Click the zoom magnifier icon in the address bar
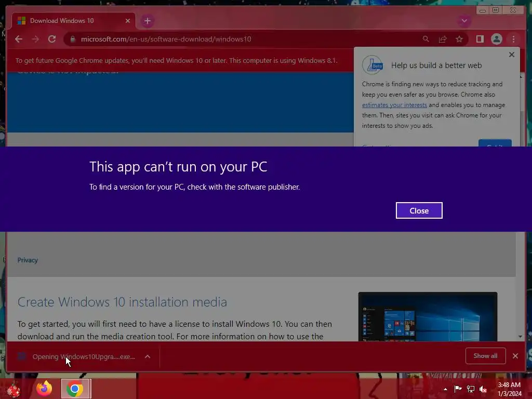The height and width of the screenshot is (399, 532). click(426, 39)
